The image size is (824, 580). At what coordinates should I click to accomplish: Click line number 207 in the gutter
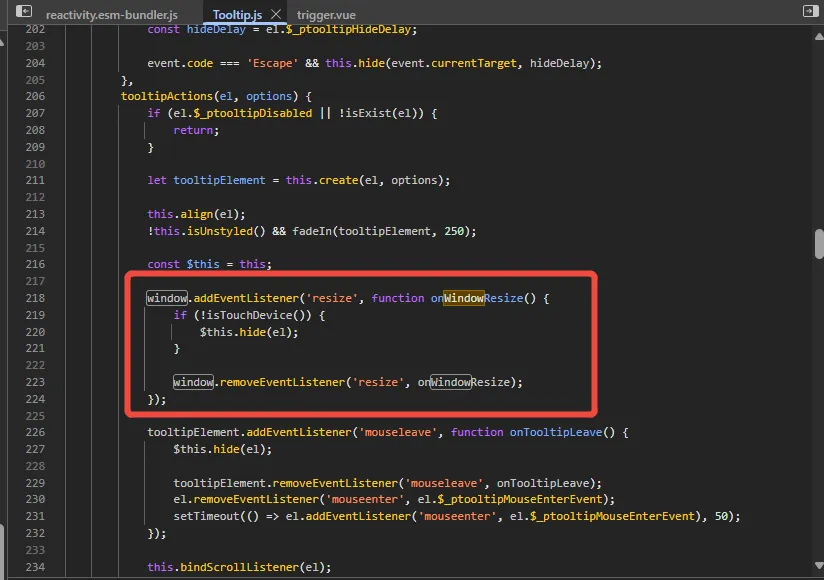click(x=35, y=113)
